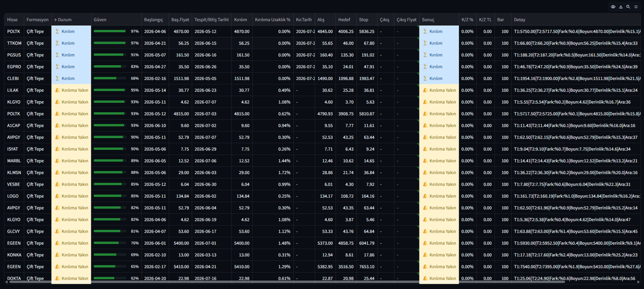Click the Detay cell starting T1:17.18

tap(575, 255)
